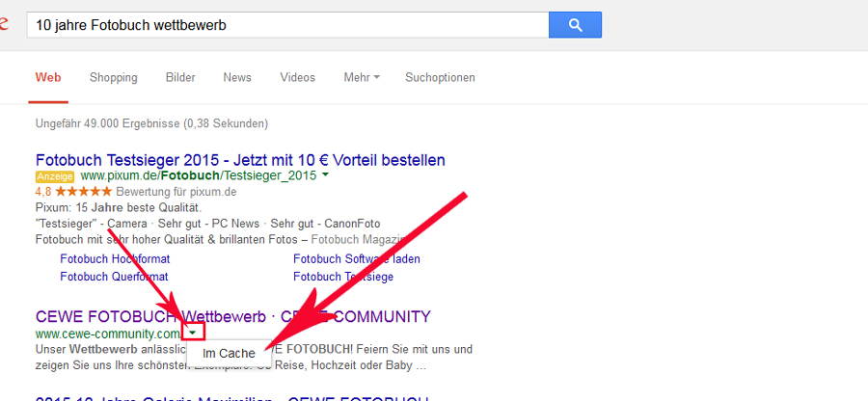Open the CEWE FOTOBUCH Wettbewerb result title
Image resolution: width=868 pixels, height=401 pixels.
[233, 317]
